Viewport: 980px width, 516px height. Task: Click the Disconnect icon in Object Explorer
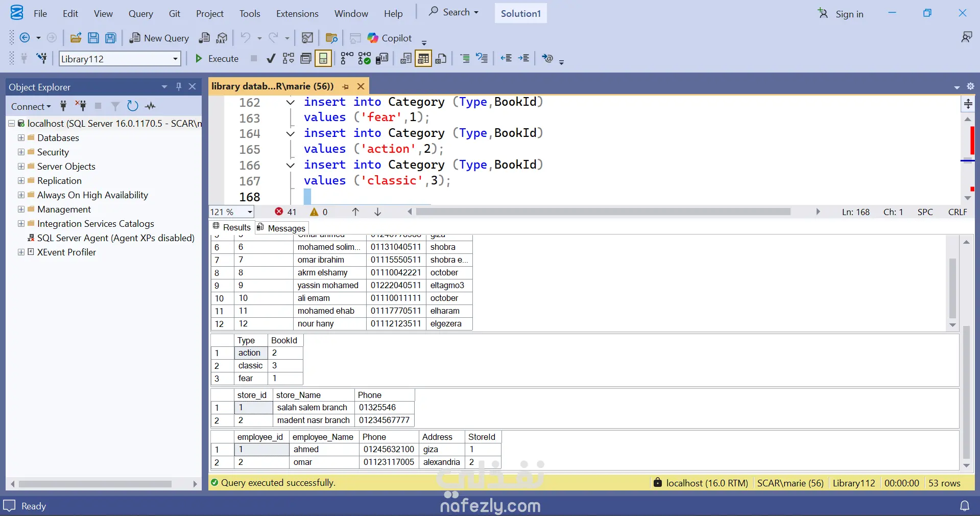coord(81,106)
